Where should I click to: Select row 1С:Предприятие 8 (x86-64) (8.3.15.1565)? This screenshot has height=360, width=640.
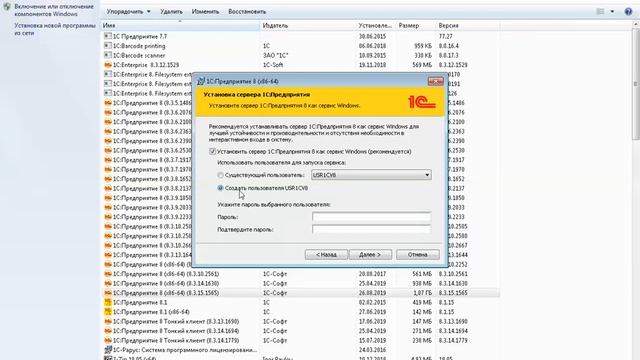tap(300, 293)
